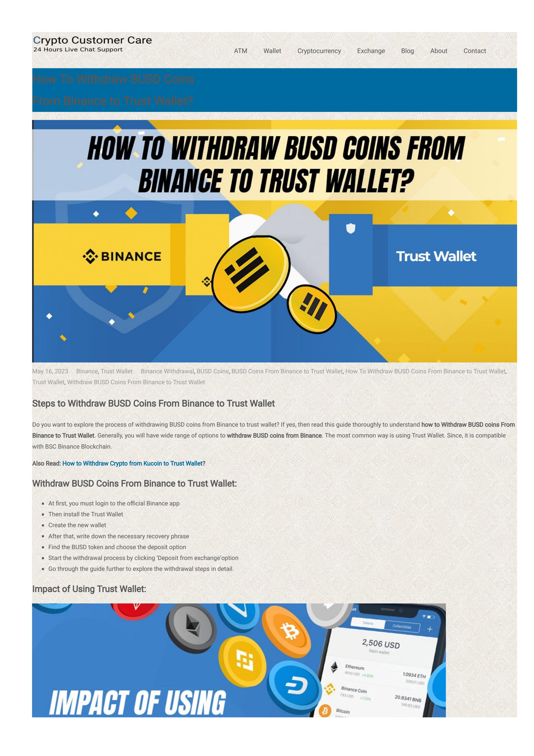
Task: Expand the ATM navigation dropdown
Action: tap(240, 51)
